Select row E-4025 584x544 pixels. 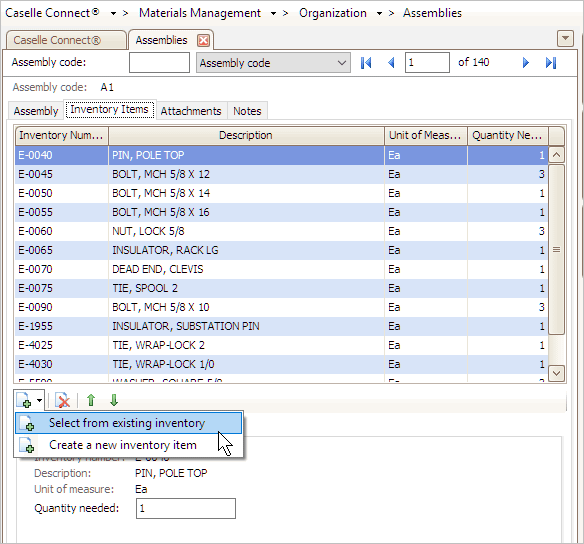tap(281, 345)
